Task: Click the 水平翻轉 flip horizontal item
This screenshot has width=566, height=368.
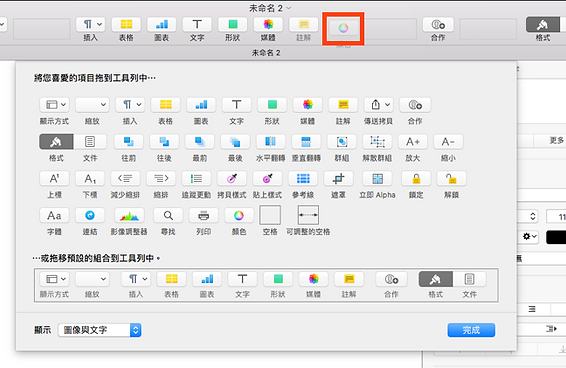Action: (270, 142)
